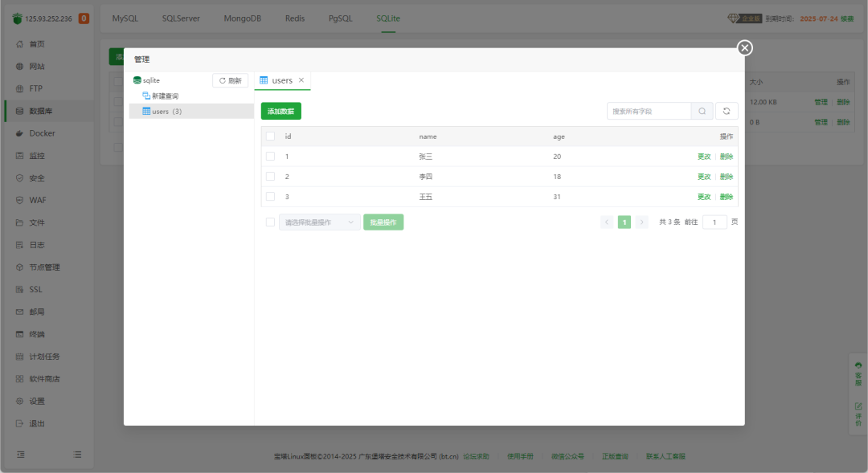Go to next page arrow
868x473 pixels.
pyautogui.click(x=641, y=222)
